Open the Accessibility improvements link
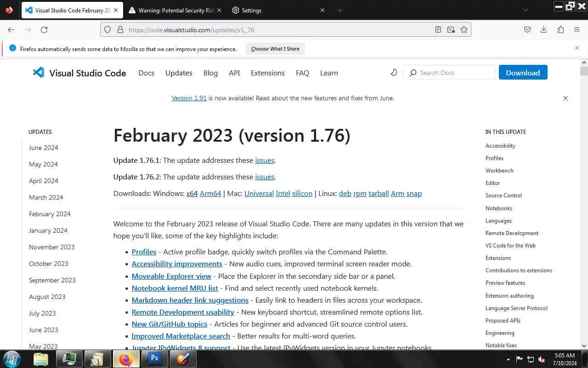588x368 pixels. tap(177, 264)
